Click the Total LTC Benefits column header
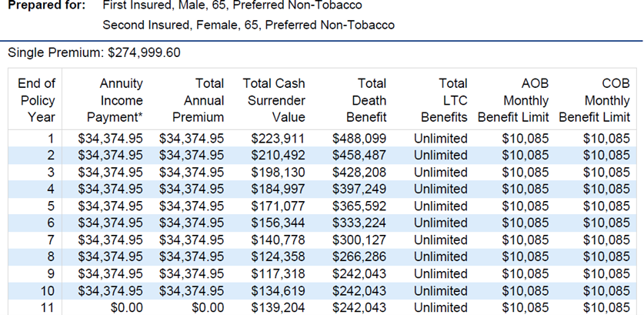 (444, 100)
